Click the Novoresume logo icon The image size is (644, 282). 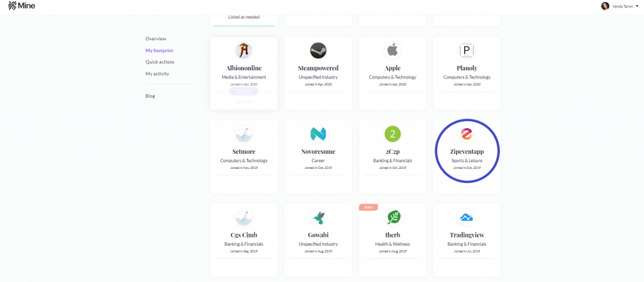point(318,134)
